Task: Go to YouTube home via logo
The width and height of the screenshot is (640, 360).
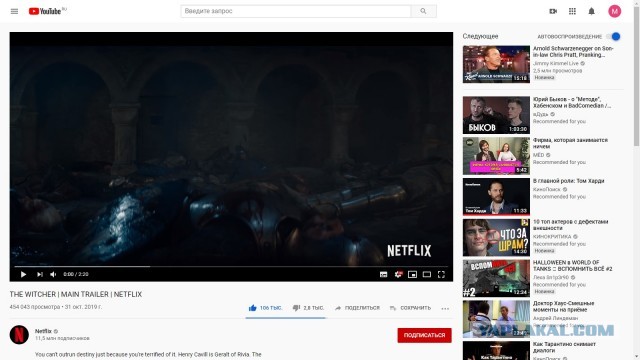Action: 45,11
